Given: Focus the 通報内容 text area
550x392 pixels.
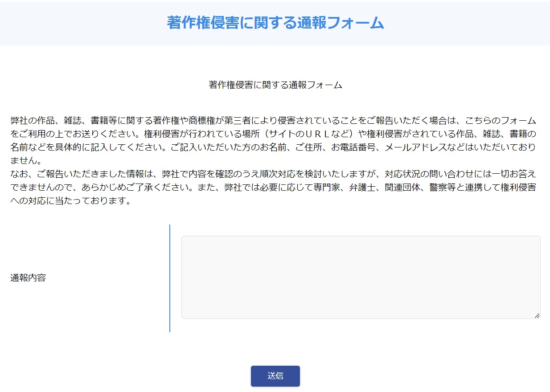Looking at the screenshot, I should click(x=360, y=277).
